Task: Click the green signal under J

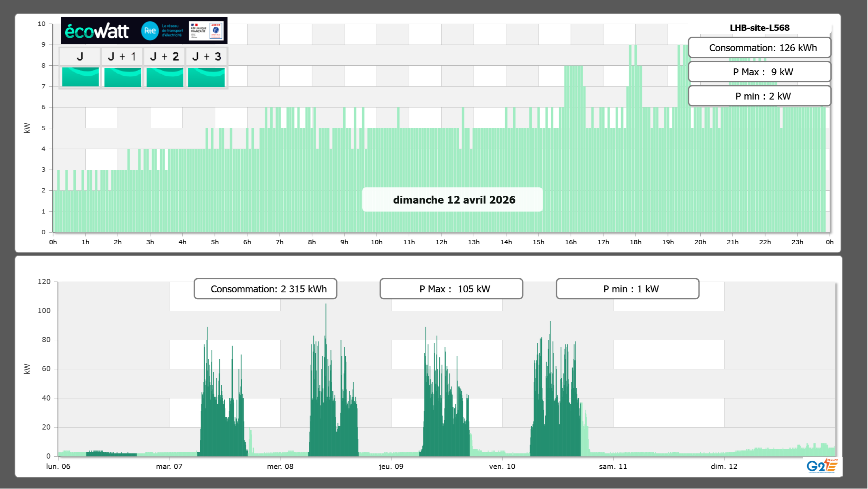Action: click(80, 77)
